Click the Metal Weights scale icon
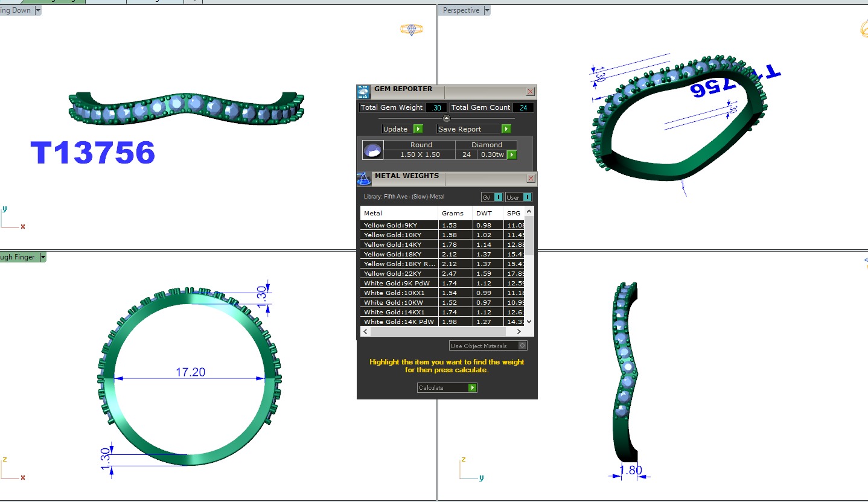This screenshot has width=868, height=502. point(363,179)
